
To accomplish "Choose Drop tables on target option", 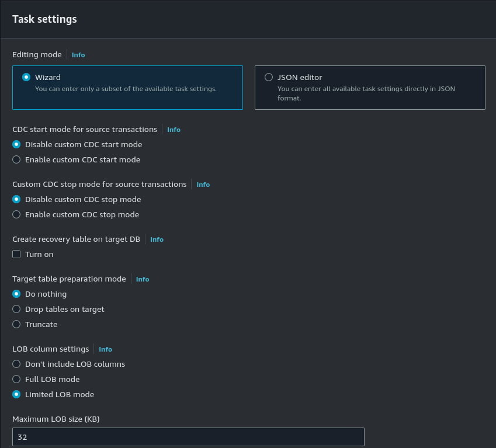I will pos(16,309).
